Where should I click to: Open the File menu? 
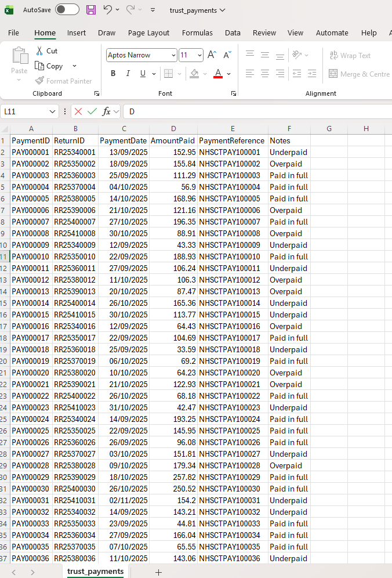tap(14, 33)
